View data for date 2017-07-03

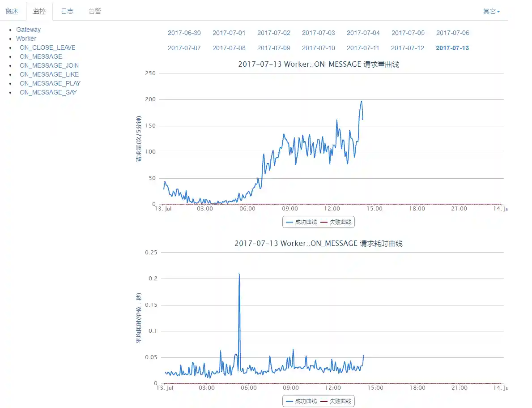pyautogui.click(x=319, y=33)
